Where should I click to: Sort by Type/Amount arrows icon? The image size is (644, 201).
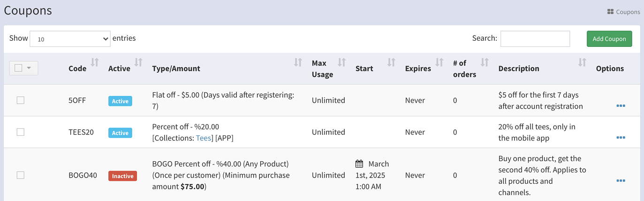click(298, 62)
